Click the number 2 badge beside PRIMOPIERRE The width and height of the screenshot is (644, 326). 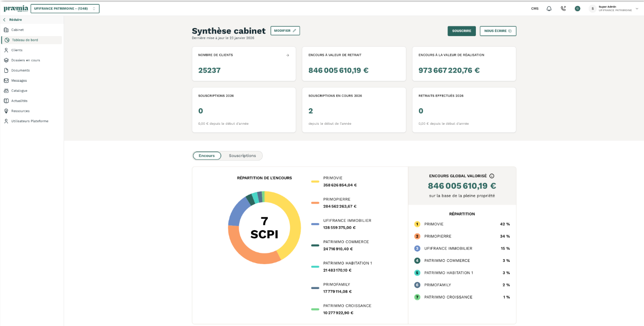tap(417, 236)
